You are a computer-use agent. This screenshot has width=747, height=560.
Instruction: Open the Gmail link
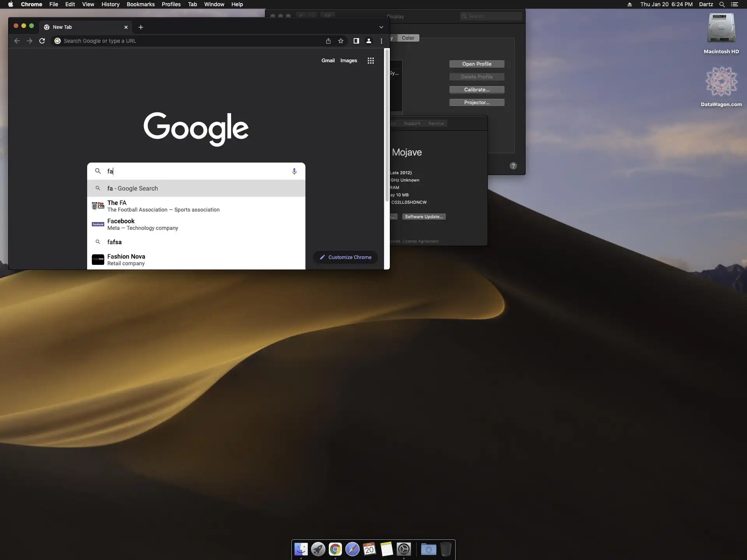(328, 61)
